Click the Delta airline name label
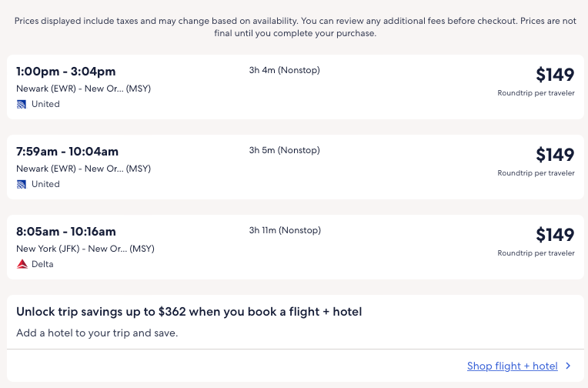588x388 pixels. point(42,264)
